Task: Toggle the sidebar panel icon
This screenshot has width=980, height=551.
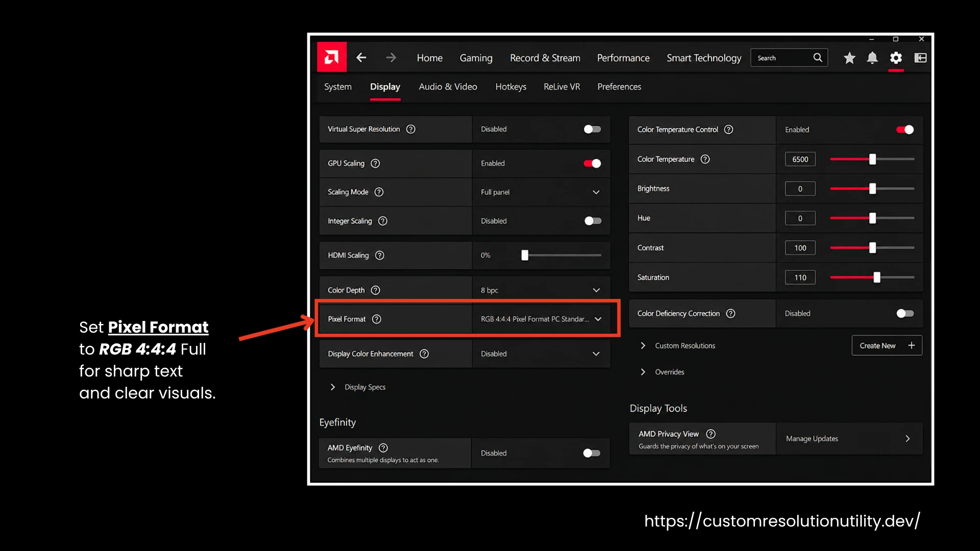Action: click(920, 58)
